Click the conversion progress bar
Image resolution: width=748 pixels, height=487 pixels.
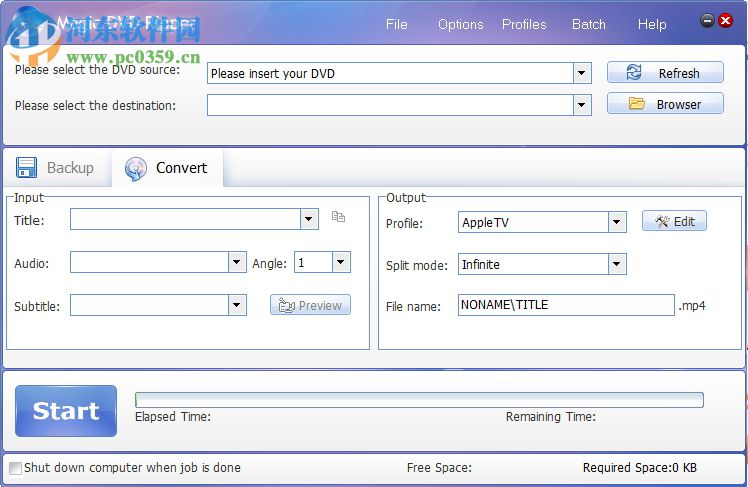point(419,400)
